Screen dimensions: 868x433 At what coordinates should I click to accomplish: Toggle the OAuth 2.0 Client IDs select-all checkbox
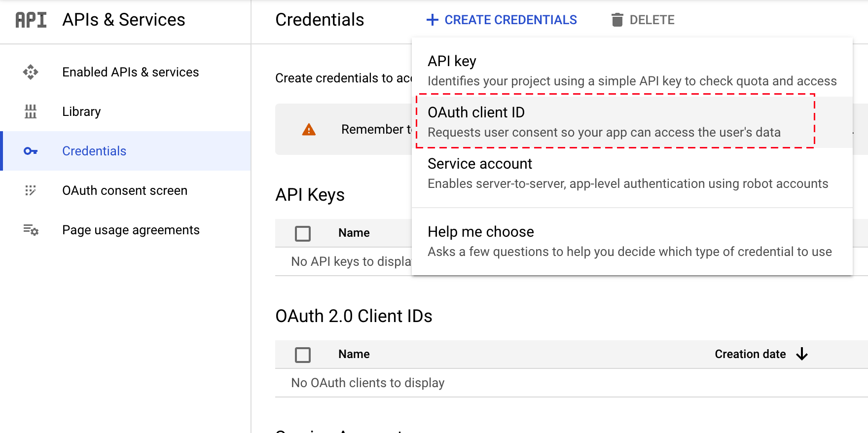(303, 355)
